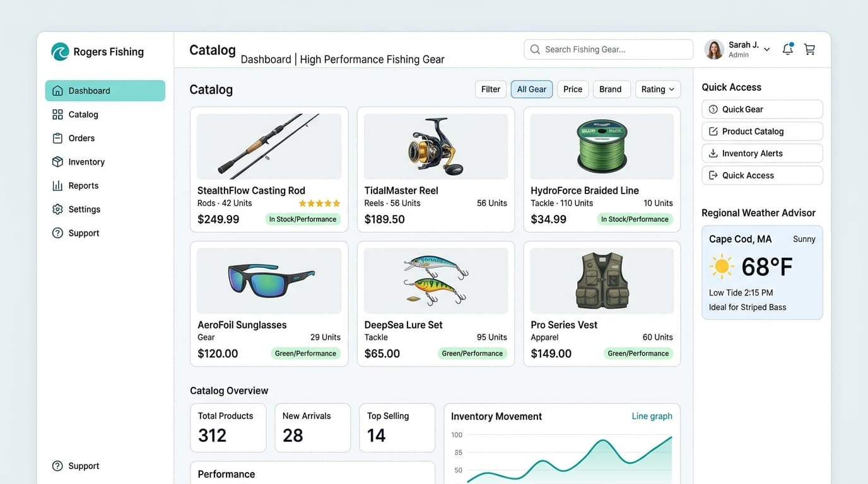
Task: Click the Total Products 312 card
Action: click(x=228, y=428)
